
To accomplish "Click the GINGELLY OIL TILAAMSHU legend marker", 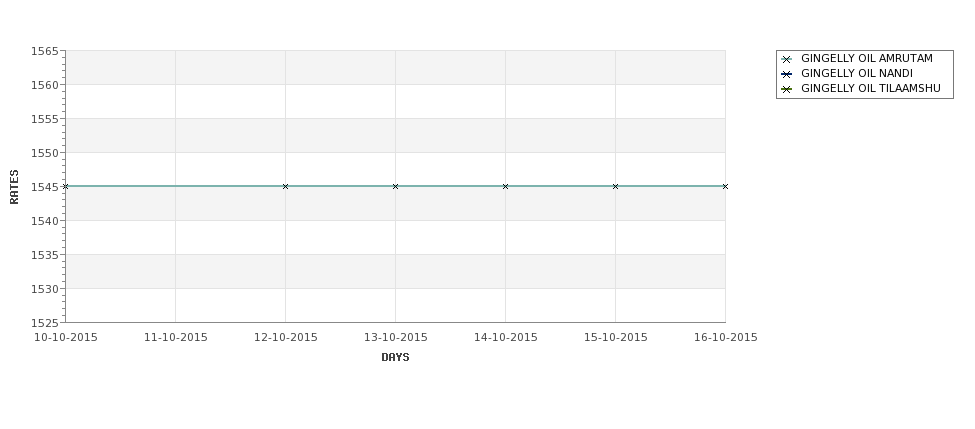I will tap(786, 89).
